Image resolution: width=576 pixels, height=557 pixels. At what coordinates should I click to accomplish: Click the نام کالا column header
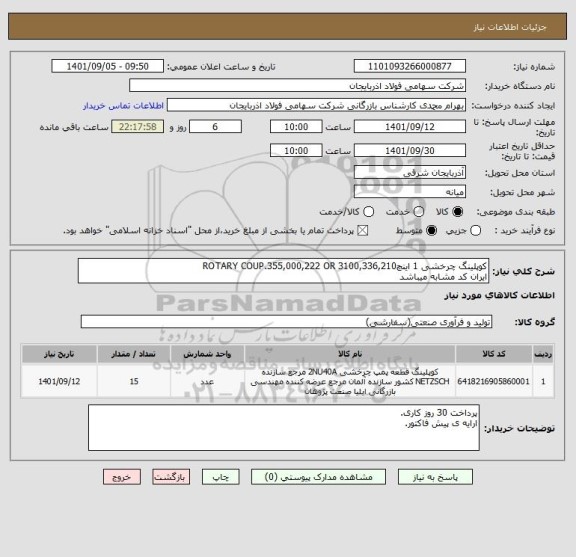(350, 354)
